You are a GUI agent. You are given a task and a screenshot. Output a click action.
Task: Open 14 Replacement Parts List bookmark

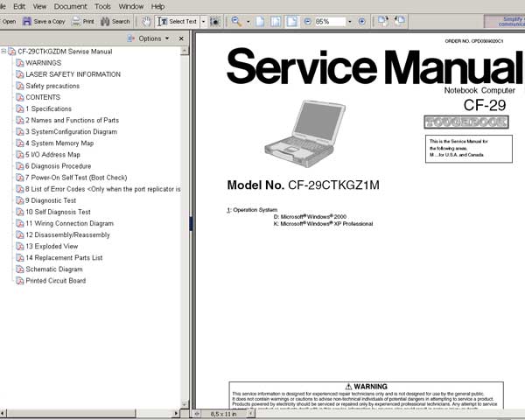click(x=64, y=258)
